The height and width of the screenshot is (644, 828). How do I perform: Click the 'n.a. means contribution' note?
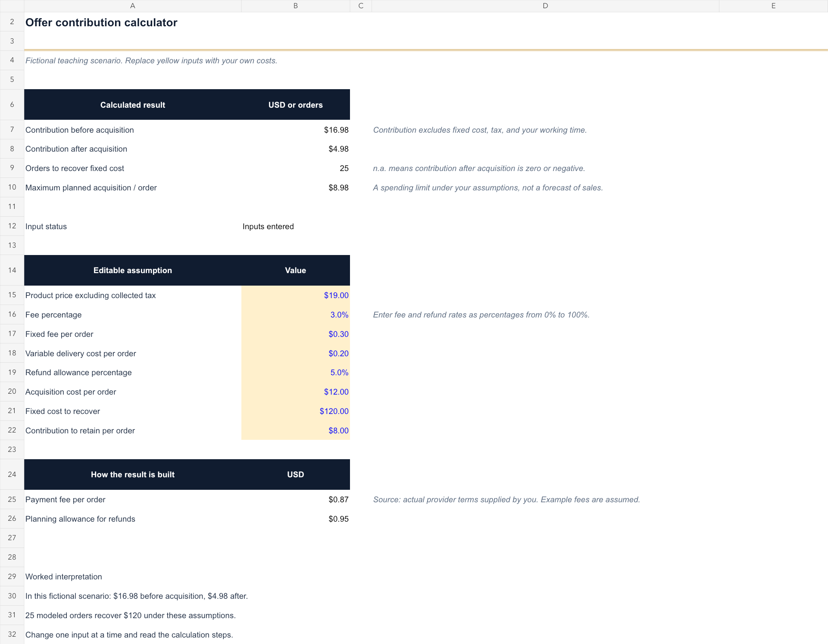coord(479,168)
